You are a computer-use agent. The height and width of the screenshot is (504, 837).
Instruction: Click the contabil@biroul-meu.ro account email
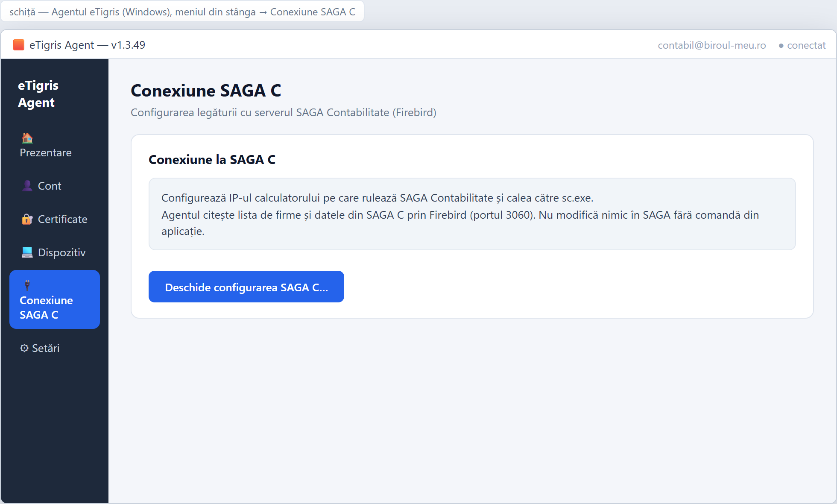coord(712,45)
